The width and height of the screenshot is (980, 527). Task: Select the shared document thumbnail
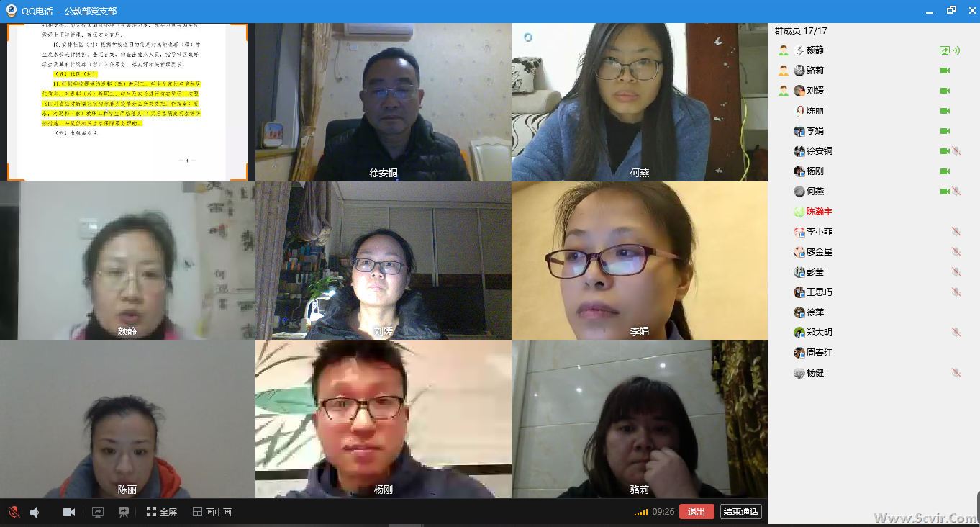point(127,102)
